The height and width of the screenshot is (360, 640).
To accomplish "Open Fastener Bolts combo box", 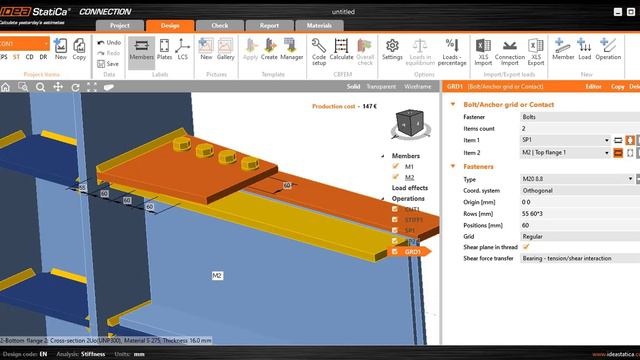I will tap(580, 117).
